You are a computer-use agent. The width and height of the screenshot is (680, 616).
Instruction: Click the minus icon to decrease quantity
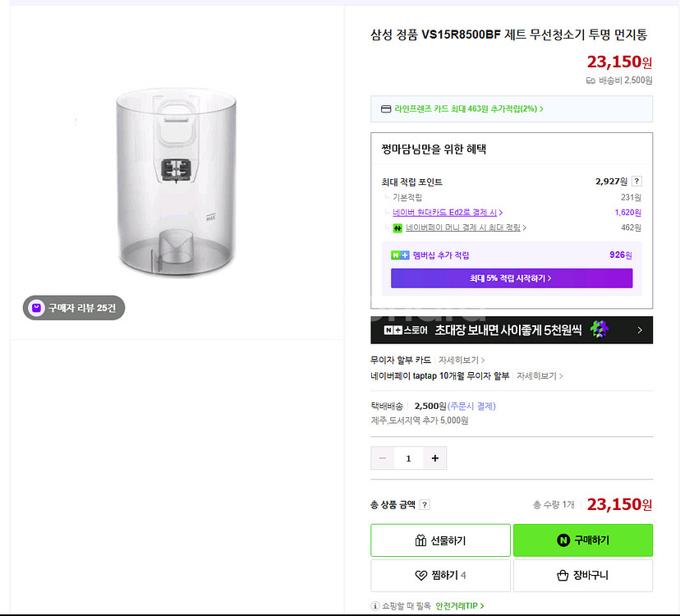(383, 458)
